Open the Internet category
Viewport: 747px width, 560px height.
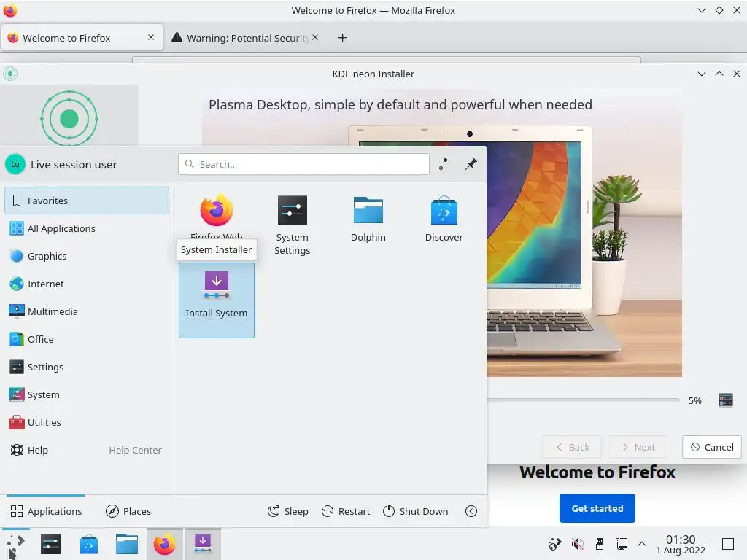point(87,284)
